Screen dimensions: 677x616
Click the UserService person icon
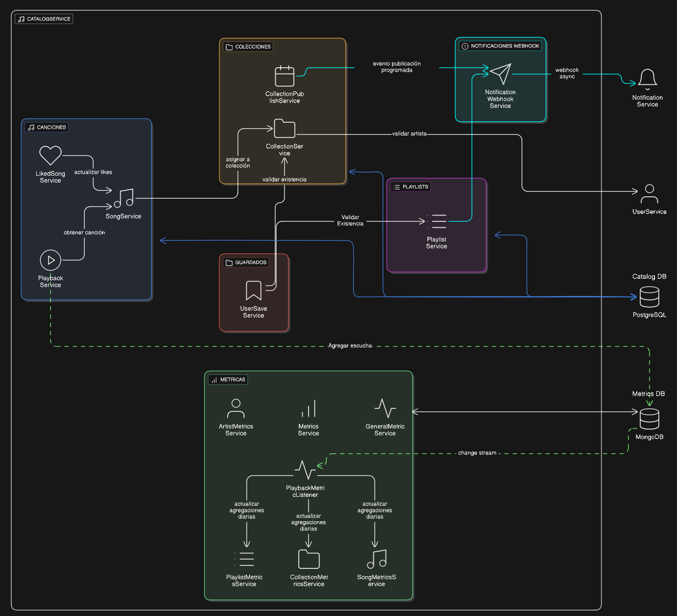click(x=649, y=193)
